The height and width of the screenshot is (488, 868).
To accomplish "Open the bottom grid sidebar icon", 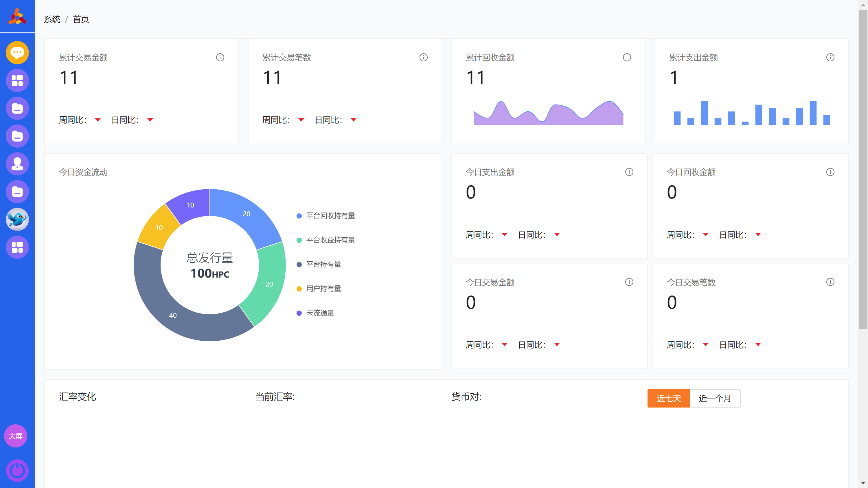I will click(x=17, y=247).
